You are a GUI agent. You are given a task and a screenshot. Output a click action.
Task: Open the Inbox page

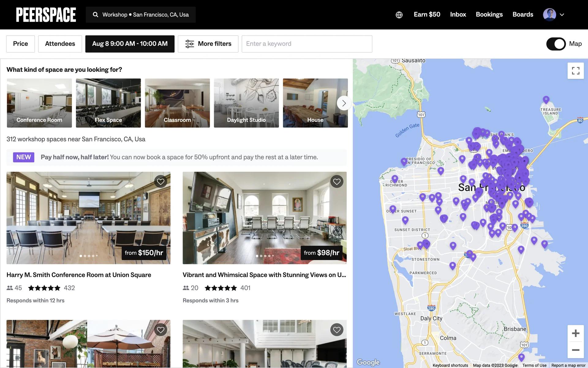tap(458, 14)
